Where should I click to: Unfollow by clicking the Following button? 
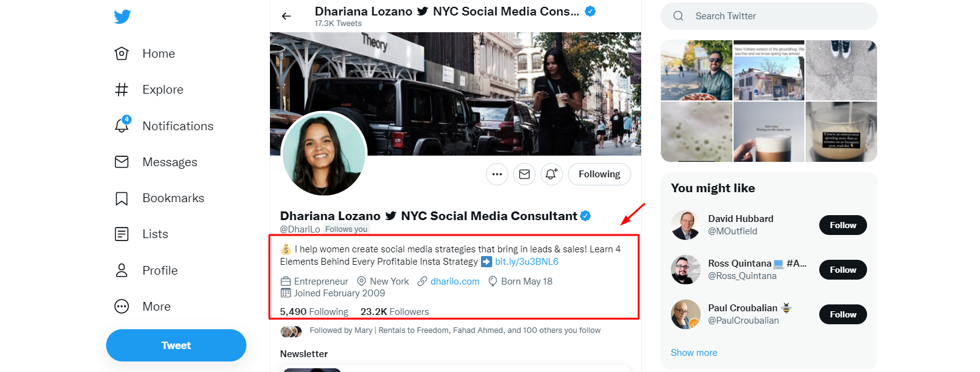598,174
